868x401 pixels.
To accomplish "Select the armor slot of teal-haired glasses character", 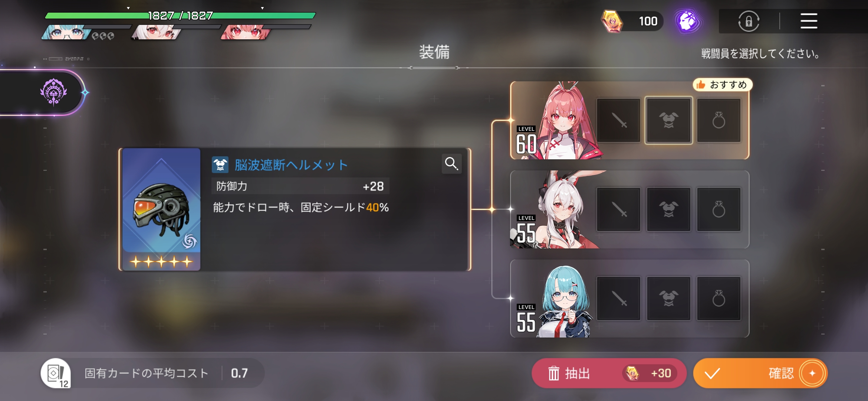I will pos(668,299).
